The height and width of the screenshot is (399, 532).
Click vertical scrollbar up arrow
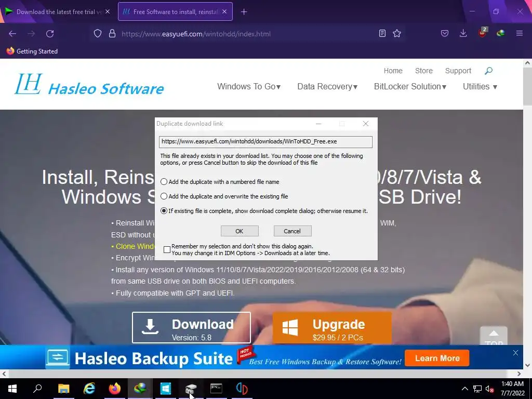[x=528, y=63]
